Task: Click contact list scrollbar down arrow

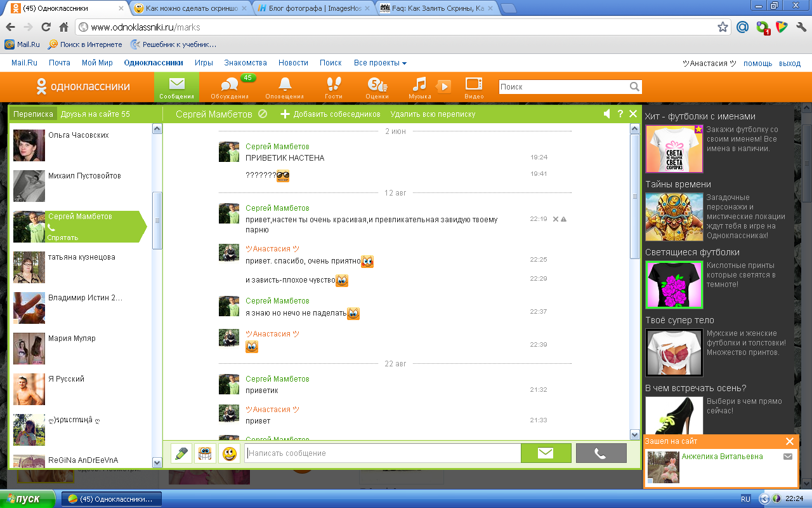Action: coord(157,462)
